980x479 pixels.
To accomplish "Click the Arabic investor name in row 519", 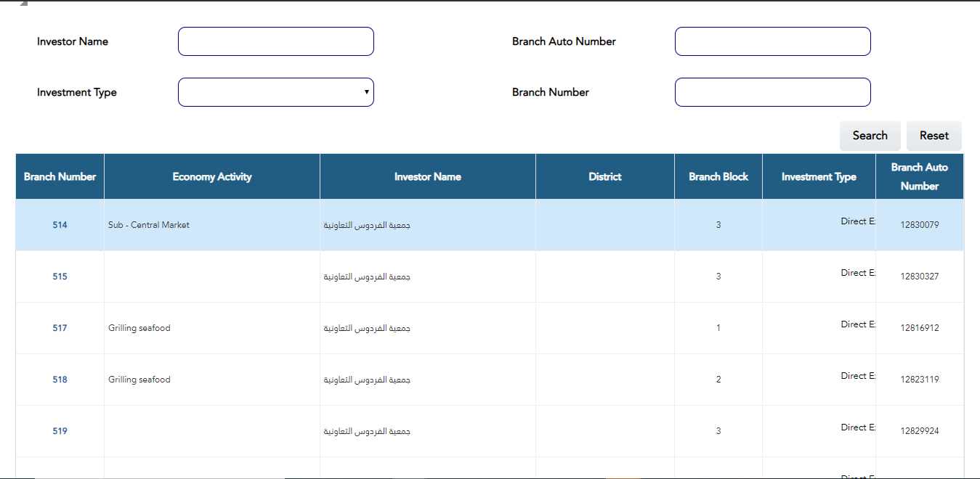I will [367, 431].
